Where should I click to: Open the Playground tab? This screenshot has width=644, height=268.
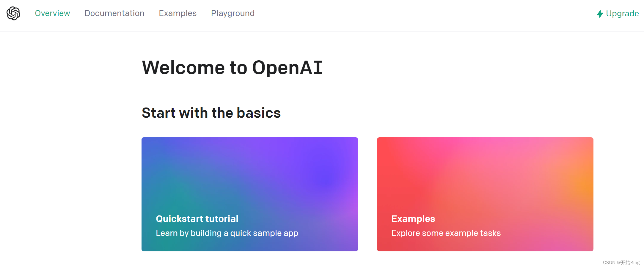(x=233, y=13)
